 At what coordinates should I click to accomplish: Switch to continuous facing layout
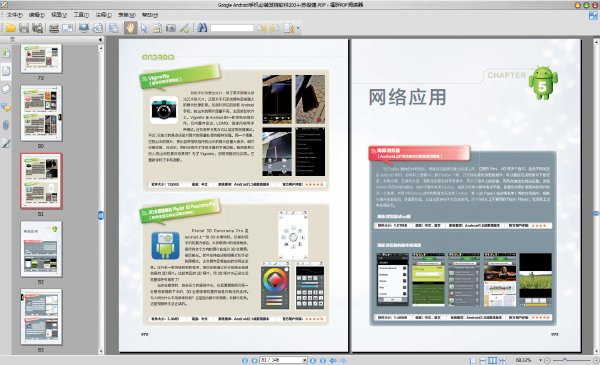[x=502, y=360]
